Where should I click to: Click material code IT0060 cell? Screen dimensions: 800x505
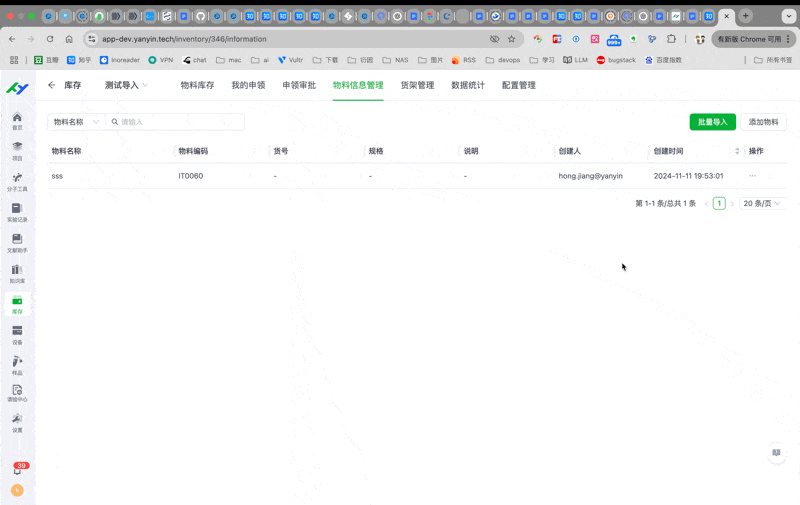coord(190,176)
